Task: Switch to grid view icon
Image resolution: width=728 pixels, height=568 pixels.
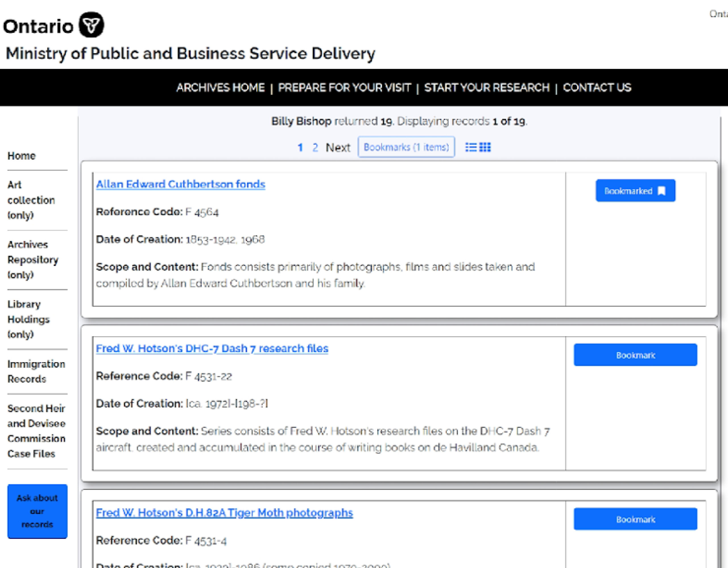Action: (x=485, y=147)
